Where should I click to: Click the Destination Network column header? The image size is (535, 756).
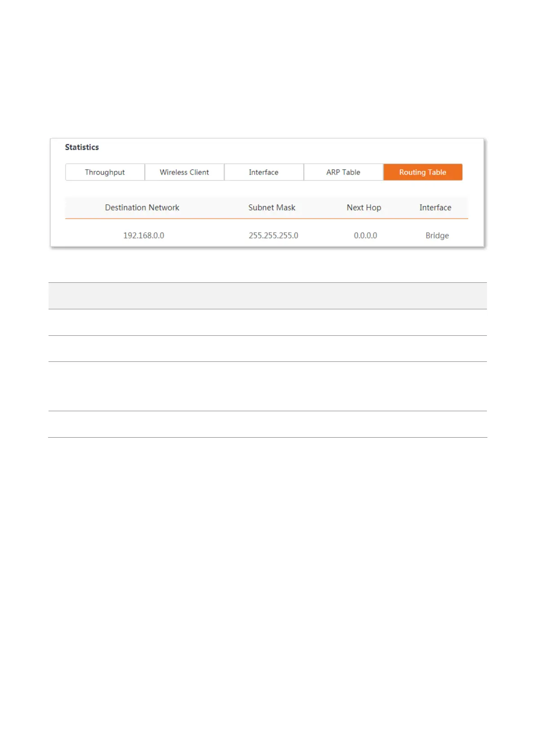142,207
